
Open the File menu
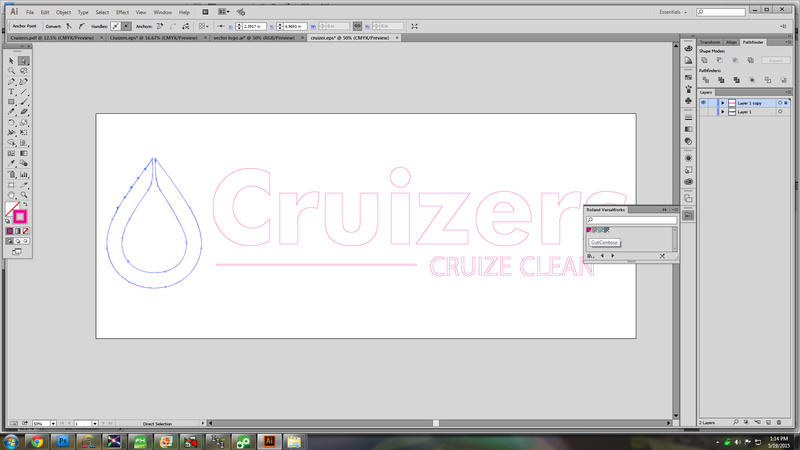(x=30, y=12)
